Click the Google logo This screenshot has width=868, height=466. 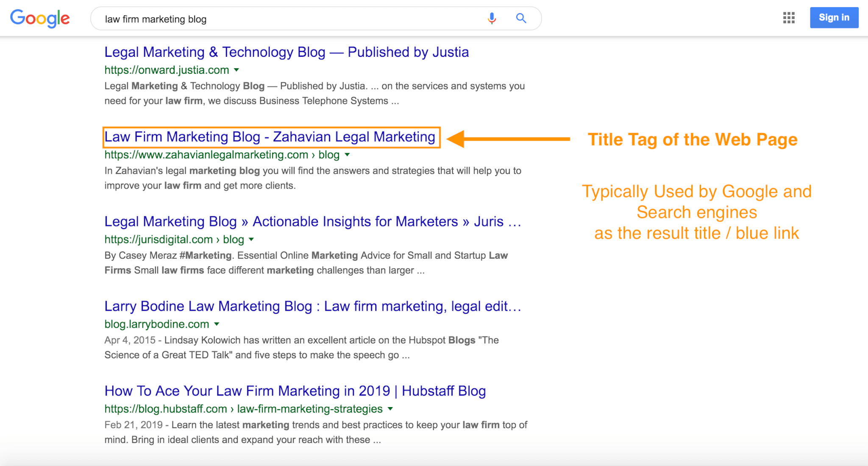tap(40, 19)
